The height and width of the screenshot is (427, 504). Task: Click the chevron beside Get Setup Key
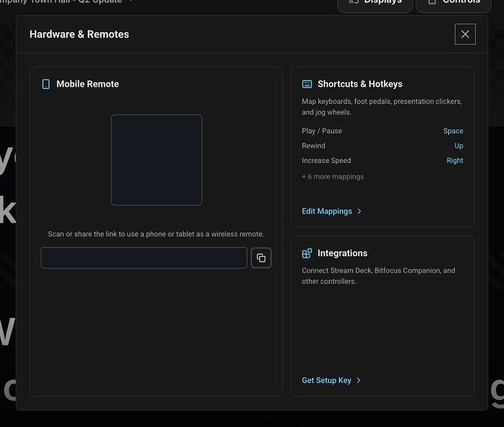(358, 380)
